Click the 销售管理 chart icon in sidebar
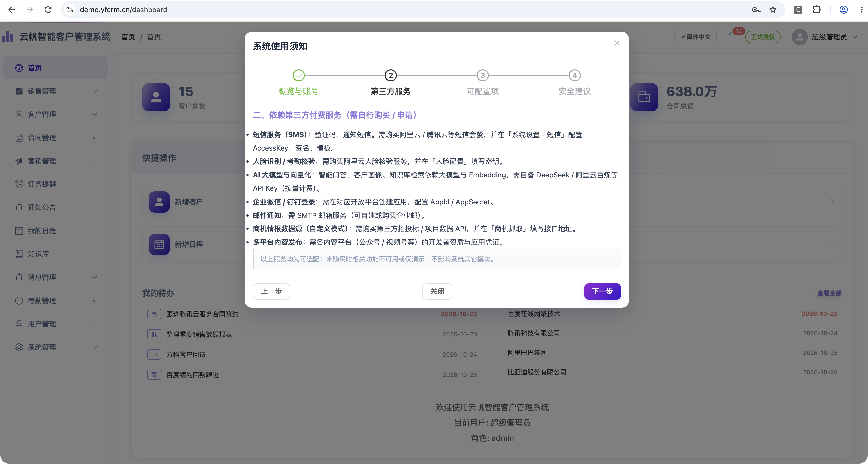The image size is (868, 464). pyautogui.click(x=19, y=91)
